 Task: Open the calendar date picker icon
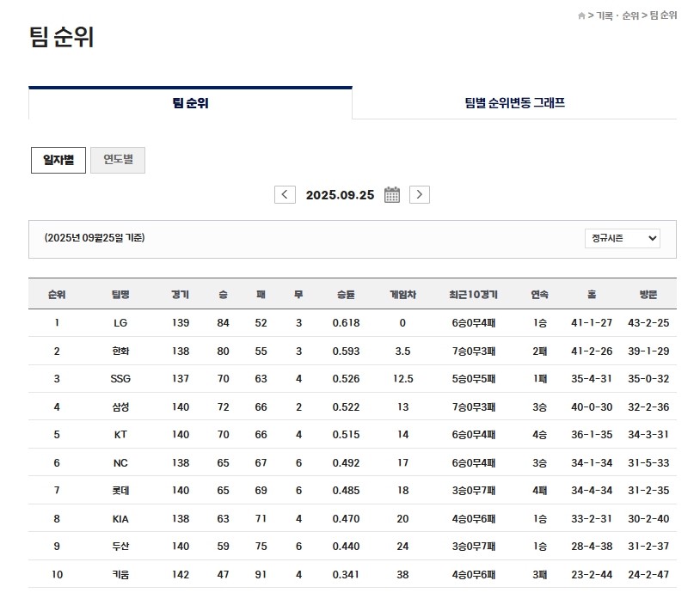coord(392,195)
